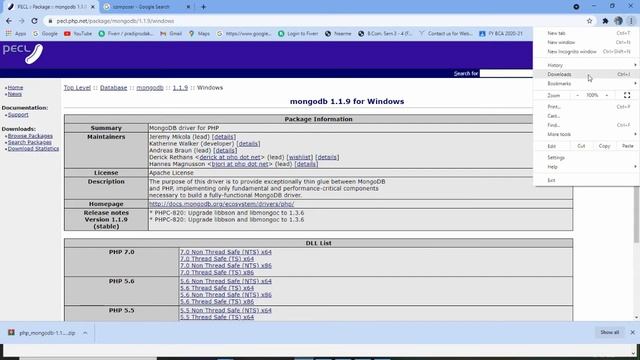The height and width of the screenshot is (360, 640).
Task: Click the PECL Search for input field
Action: pos(506,73)
